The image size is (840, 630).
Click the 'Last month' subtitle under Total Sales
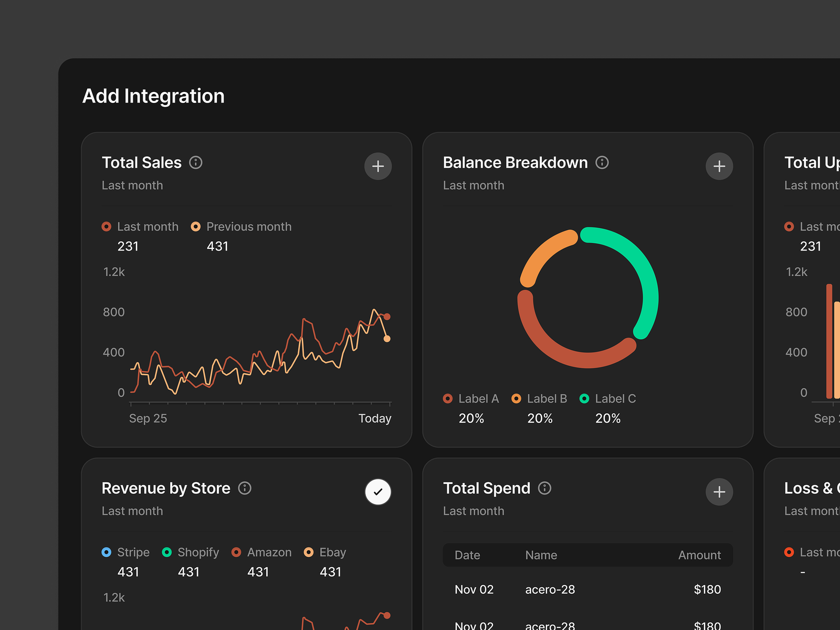[x=132, y=185]
